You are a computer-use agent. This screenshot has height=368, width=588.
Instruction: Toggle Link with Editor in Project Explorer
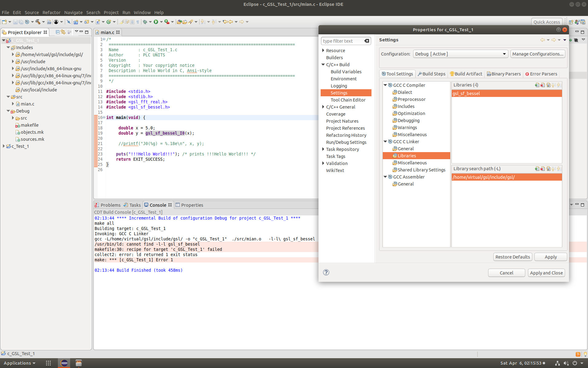(63, 32)
